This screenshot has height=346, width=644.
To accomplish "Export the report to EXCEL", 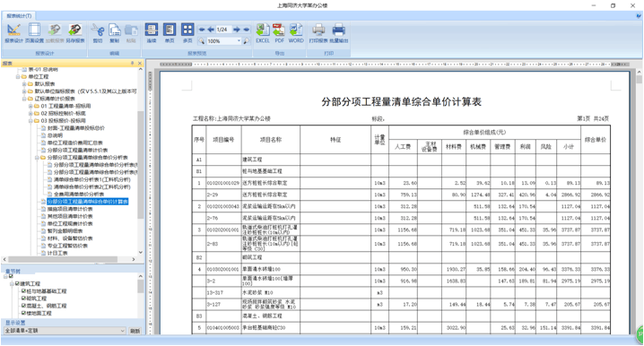I will (x=263, y=33).
